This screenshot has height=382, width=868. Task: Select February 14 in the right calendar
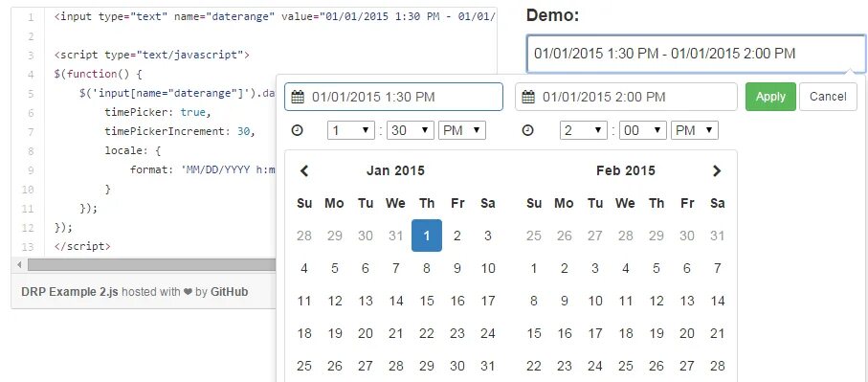[718, 302]
